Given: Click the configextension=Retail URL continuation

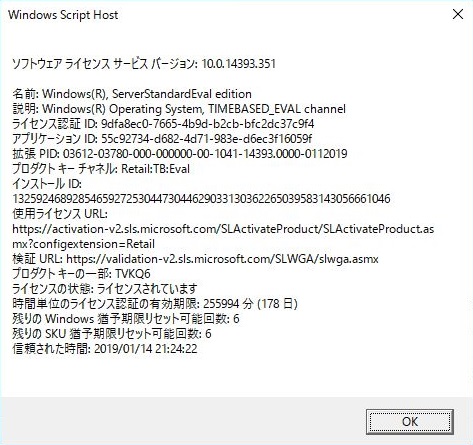Looking at the screenshot, I should [x=83, y=244].
